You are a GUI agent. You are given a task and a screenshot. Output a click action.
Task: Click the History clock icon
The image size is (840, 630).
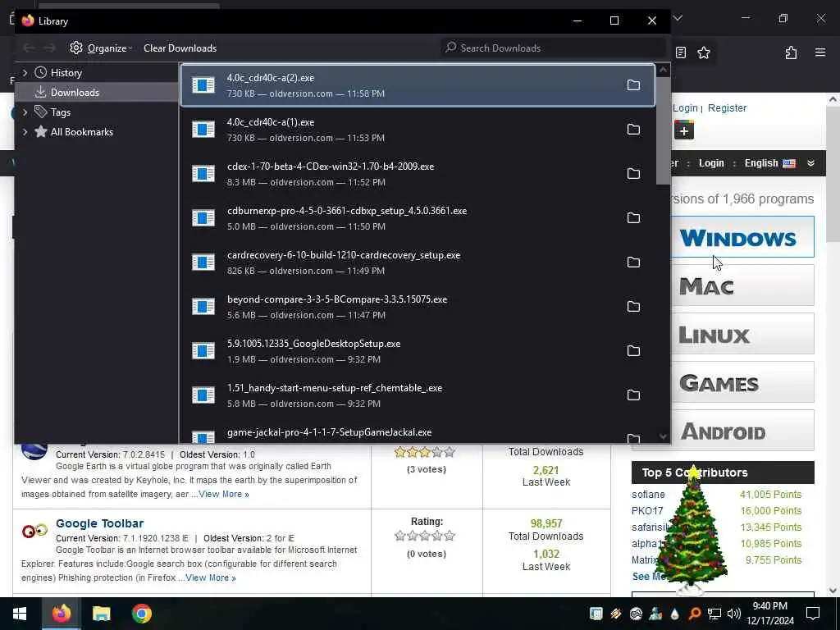tap(41, 72)
